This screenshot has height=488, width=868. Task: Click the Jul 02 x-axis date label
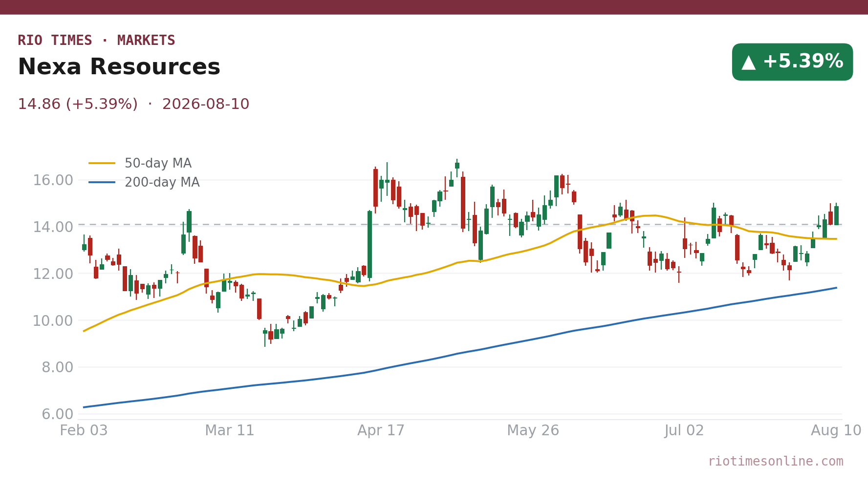coord(684,431)
